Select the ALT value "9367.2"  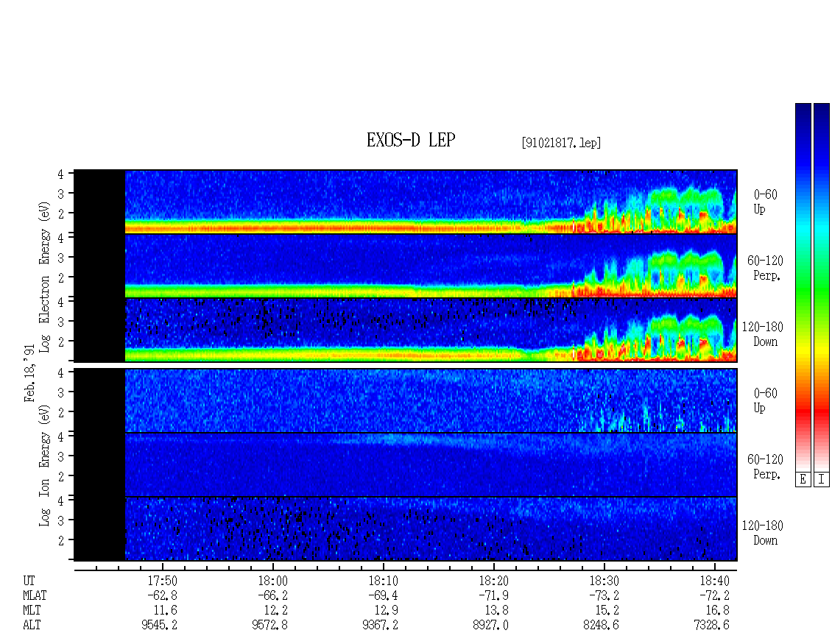381,625
